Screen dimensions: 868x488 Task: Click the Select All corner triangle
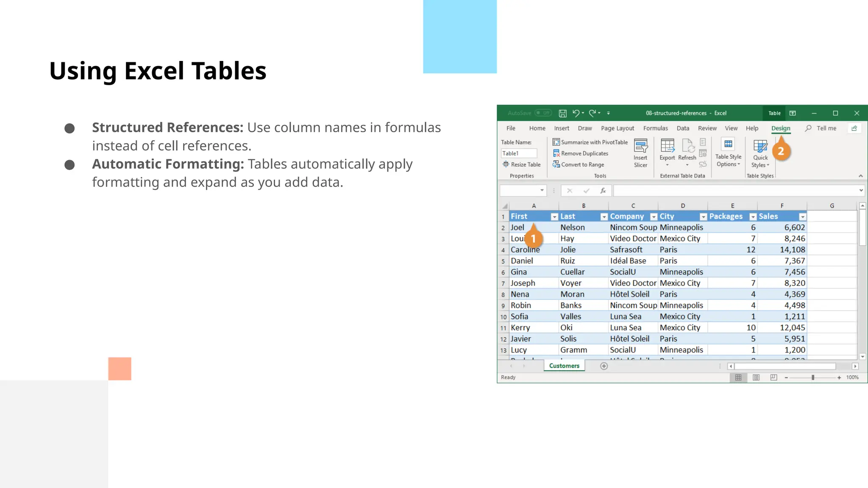(x=504, y=206)
